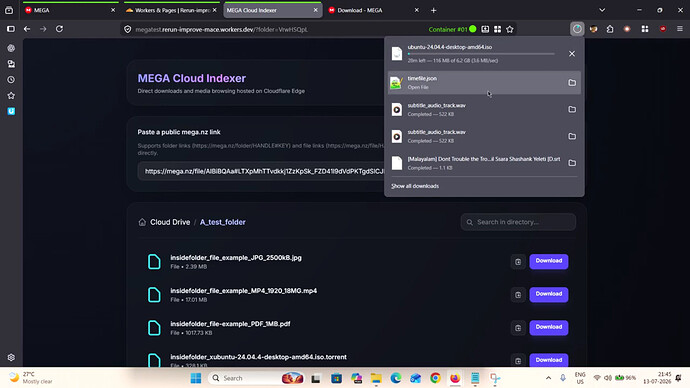
Task: Open folder for the Malayalam .srt download
Action: click(572, 163)
